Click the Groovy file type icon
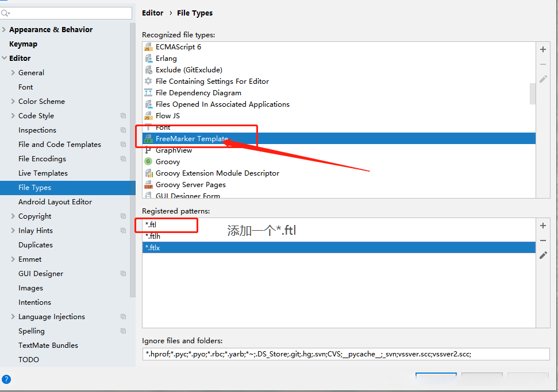The image size is (558, 392). pos(148,162)
